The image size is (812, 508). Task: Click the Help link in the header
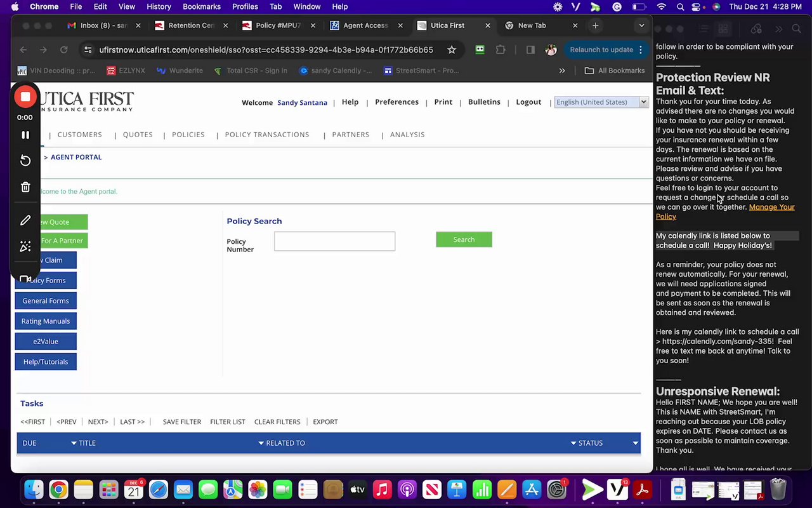(x=350, y=102)
